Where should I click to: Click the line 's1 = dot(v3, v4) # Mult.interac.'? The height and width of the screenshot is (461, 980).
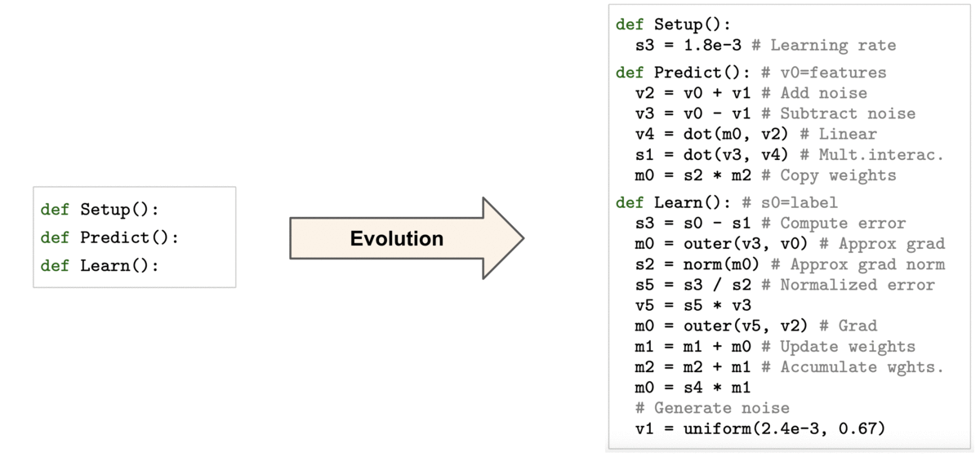coord(789,154)
